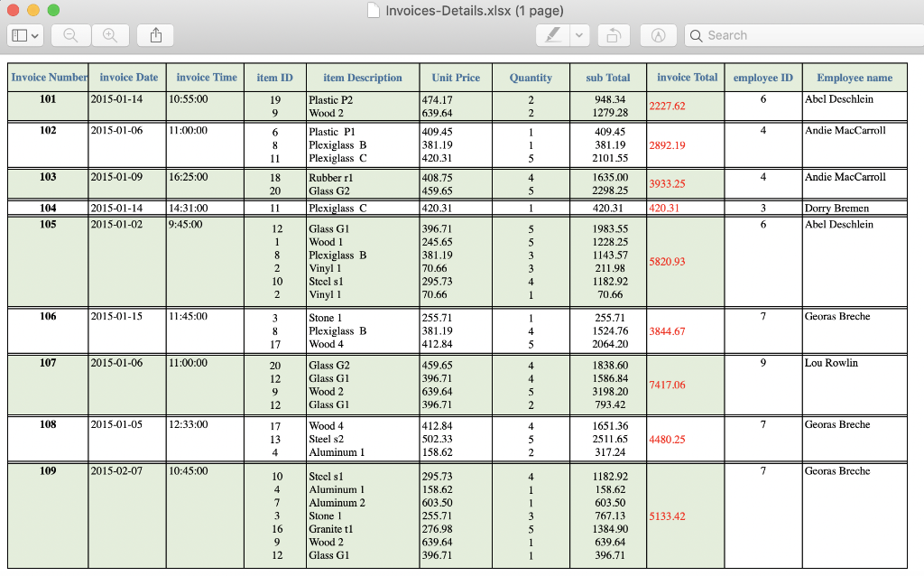Share the Invoices-Details file
The width and height of the screenshot is (924, 576).
point(154,35)
